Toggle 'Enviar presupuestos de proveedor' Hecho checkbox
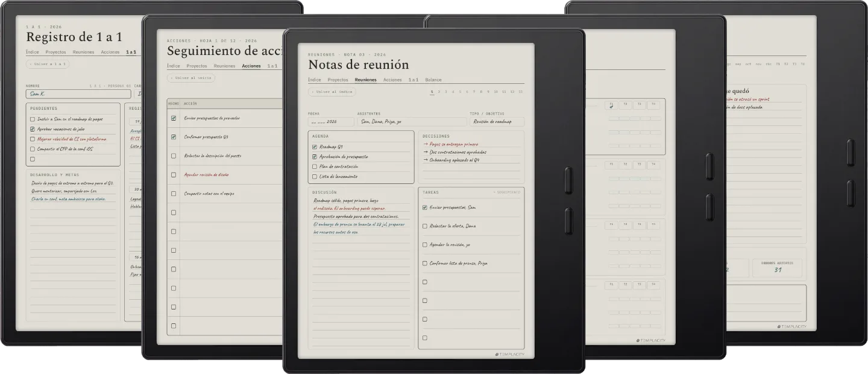 [x=174, y=118]
